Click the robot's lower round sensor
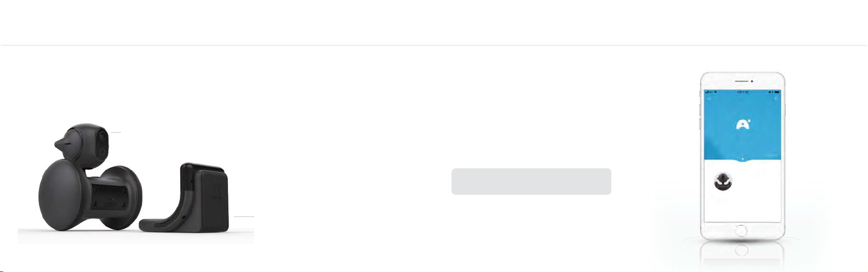Image resolution: width=868 pixels, height=272 pixels. pyautogui.click(x=102, y=151)
